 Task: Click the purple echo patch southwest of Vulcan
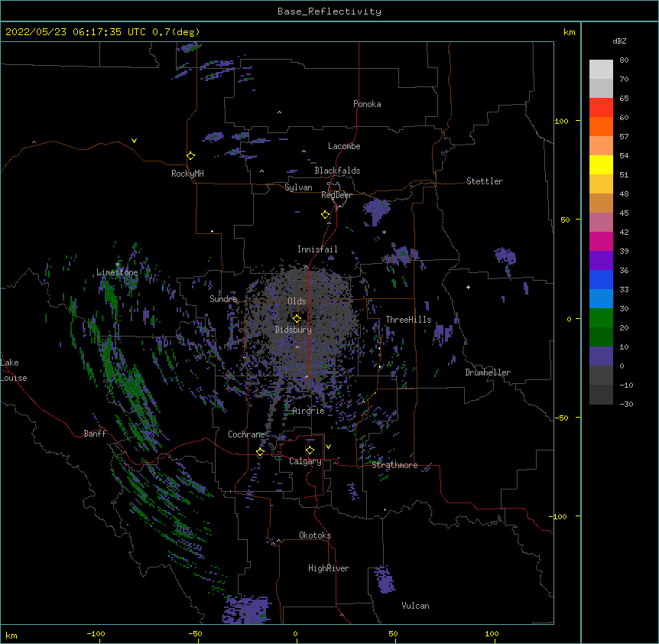pos(384,579)
